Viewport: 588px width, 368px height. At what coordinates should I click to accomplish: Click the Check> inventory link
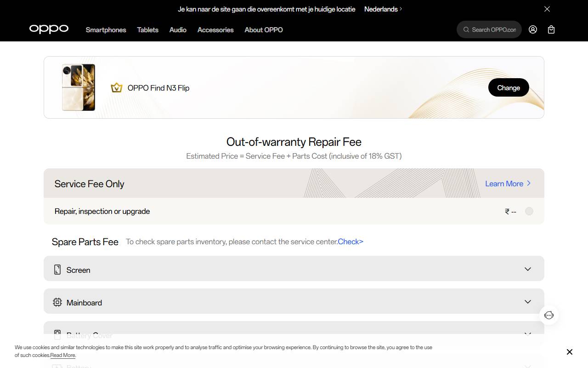tap(351, 241)
